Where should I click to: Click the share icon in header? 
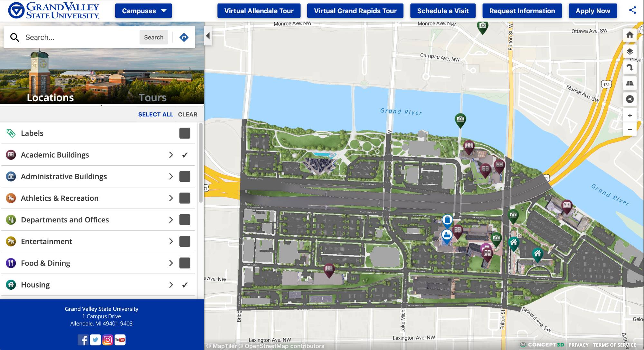[x=632, y=10]
